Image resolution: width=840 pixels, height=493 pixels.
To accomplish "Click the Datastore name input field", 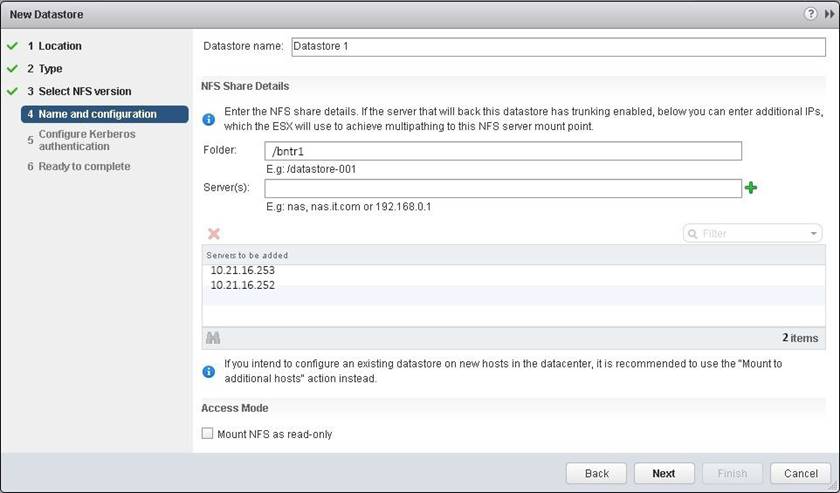I will 556,46.
